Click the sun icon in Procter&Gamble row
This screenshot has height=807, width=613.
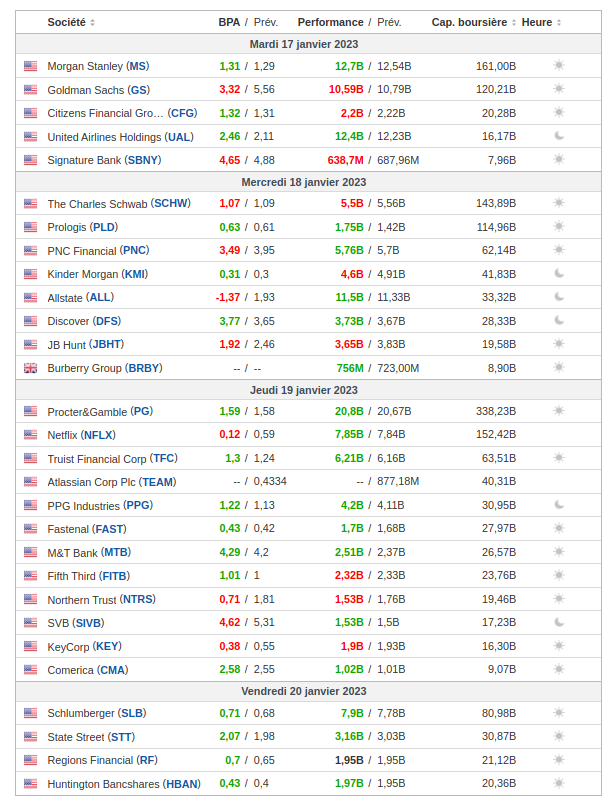click(x=559, y=411)
